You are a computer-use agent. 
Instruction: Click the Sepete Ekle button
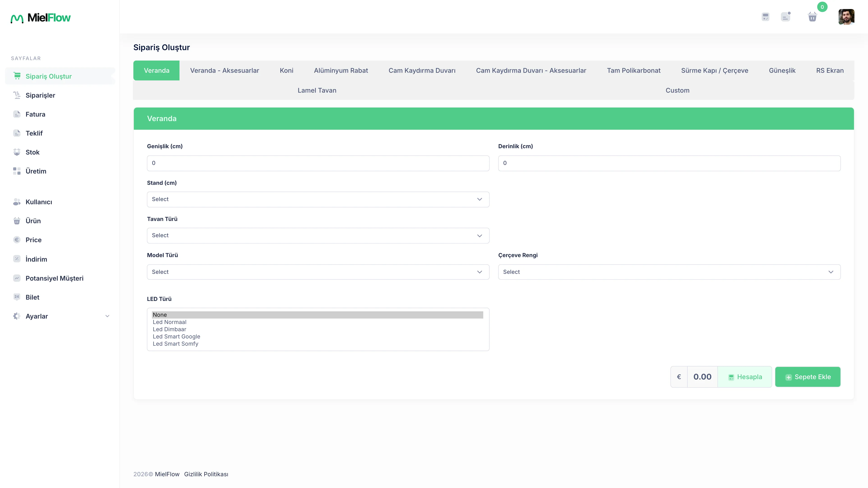pos(808,377)
